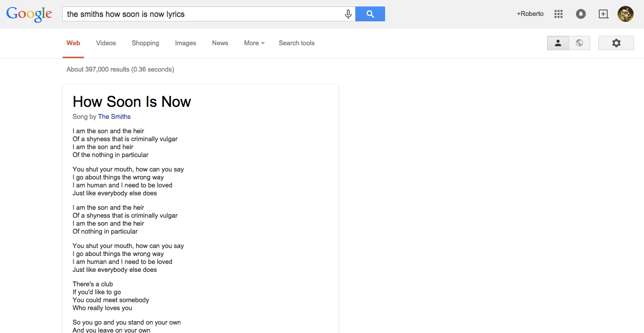Select the Web results tab
This screenshot has height=333, width=644.
pos(73,43)
